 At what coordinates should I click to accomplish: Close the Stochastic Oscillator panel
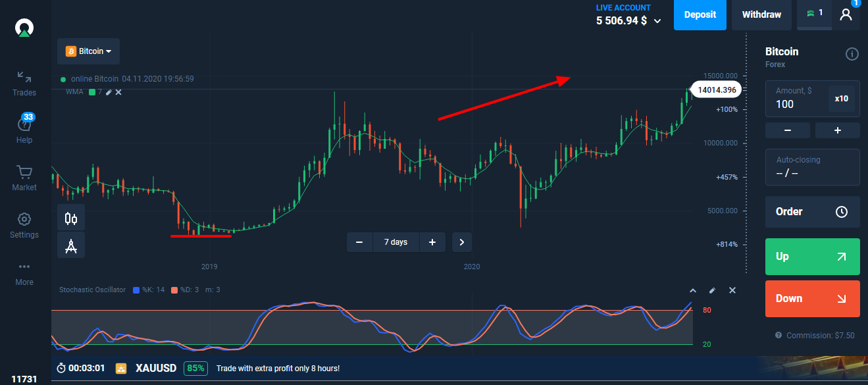coord(732,290)
